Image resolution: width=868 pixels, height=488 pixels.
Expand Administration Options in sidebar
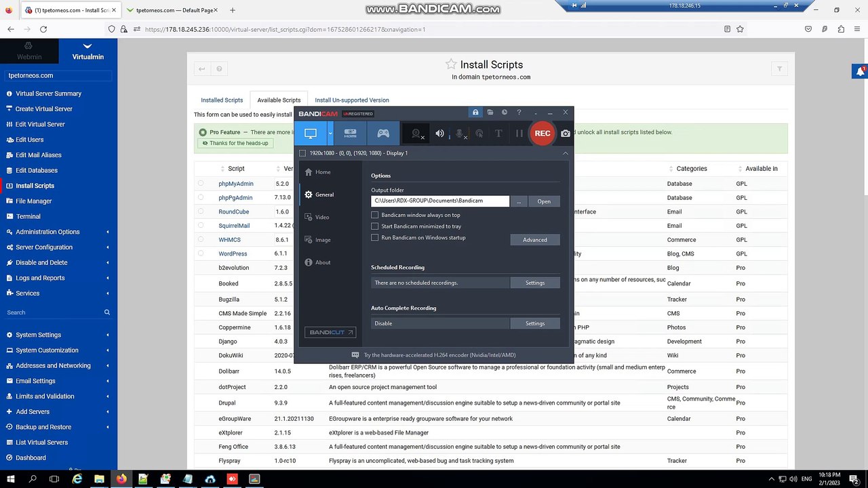pos(58,232)
